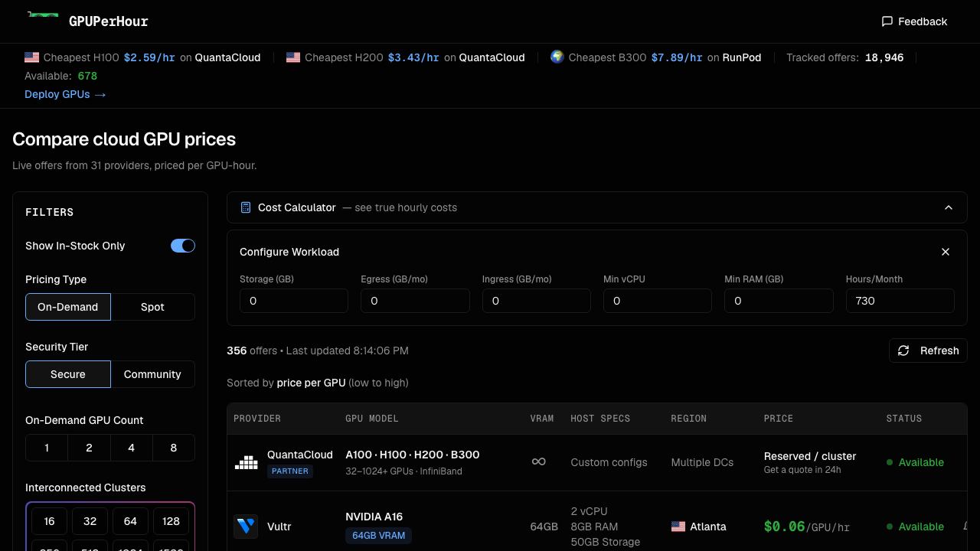Click the 18,946 tracked offers value
The image size is (980, 551).
point(884,57)
